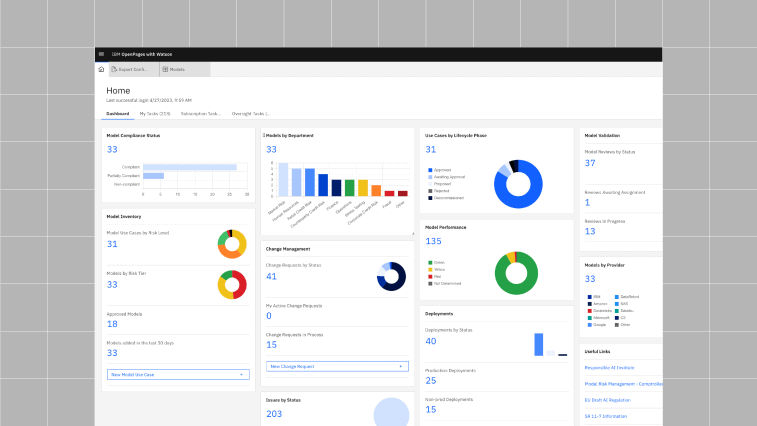757x426 pixels.
Task: Click Issues by Status count 203
Action: tap(274, 414)
